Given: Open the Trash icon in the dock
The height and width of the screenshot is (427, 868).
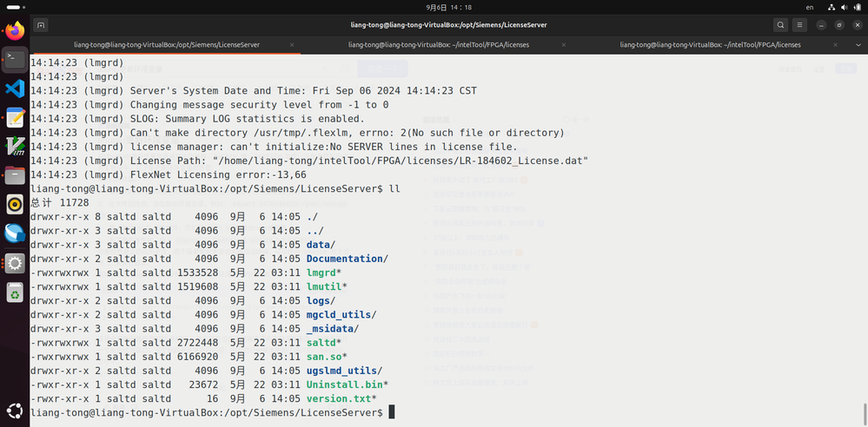Looking at the screenshot, I should [x=15, y=292].
